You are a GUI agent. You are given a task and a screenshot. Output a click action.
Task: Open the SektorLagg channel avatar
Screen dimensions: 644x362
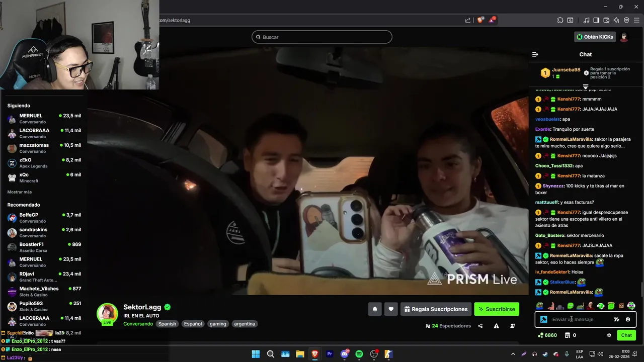[107, 314]
